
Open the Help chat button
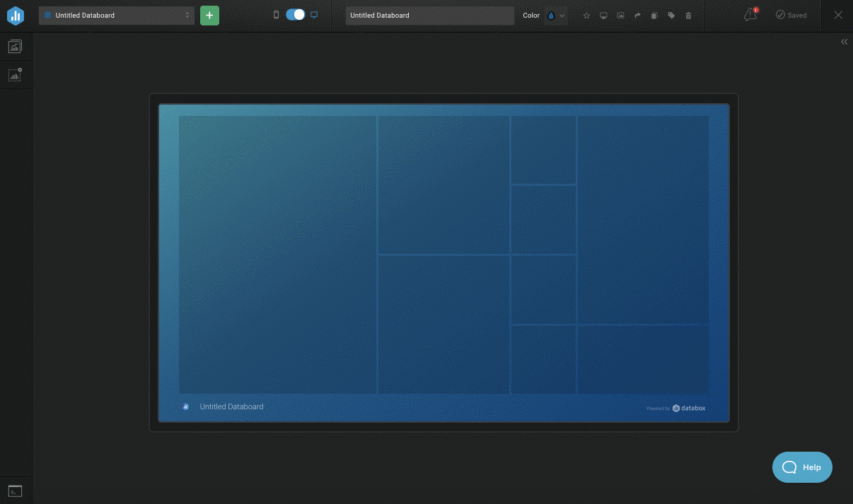click(x=802, y=467)
